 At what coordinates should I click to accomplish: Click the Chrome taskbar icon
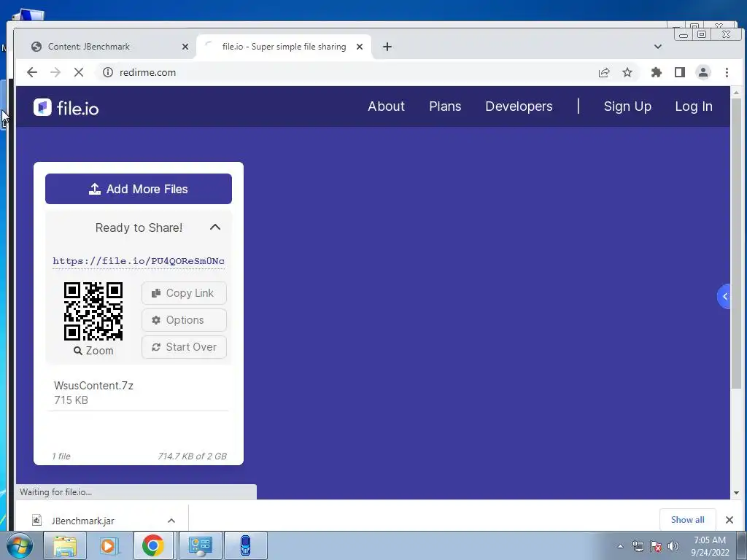point(153,545)
